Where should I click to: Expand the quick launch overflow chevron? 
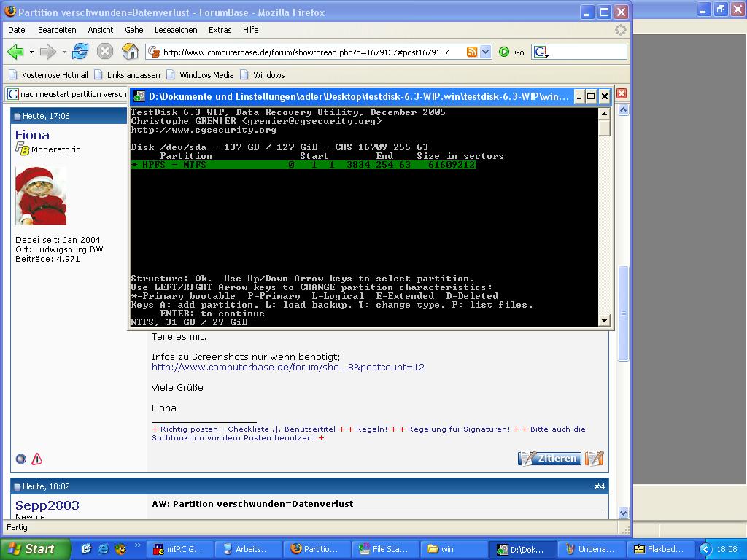click(x=138, y=545)
